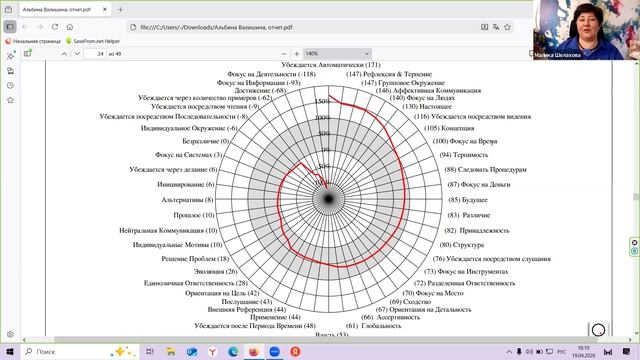Click the vertical scrollbar thumb of the PDF

point(636,197)
